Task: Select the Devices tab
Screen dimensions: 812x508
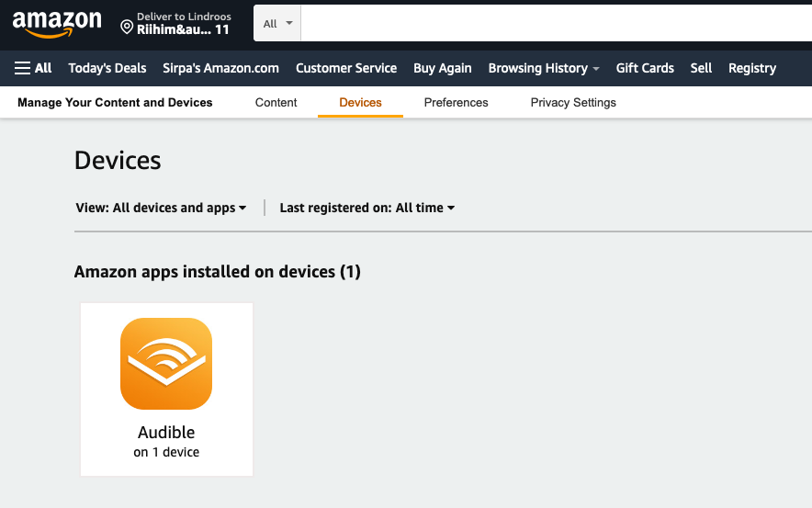Action: 360,103
